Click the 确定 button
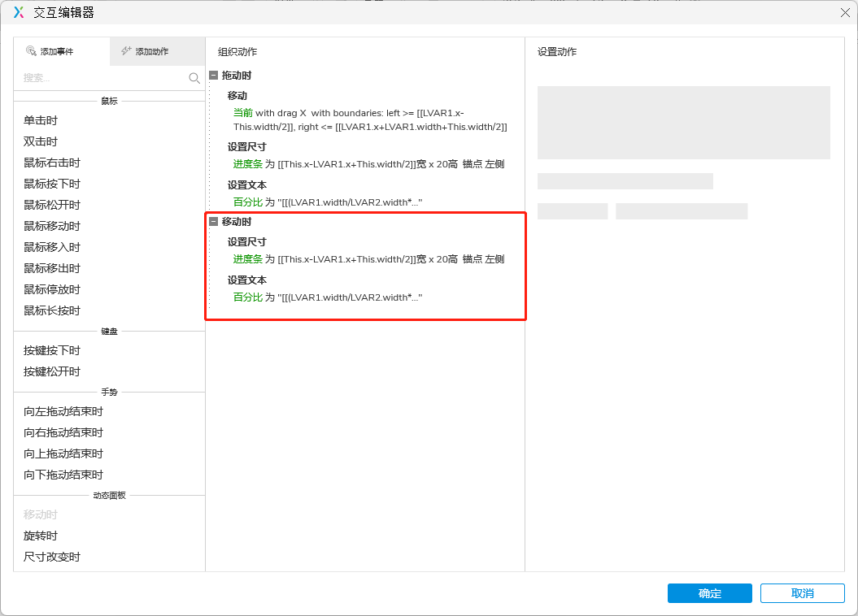Image resolution: width=858 pixels, height=616 pixels. pos(710,593)
